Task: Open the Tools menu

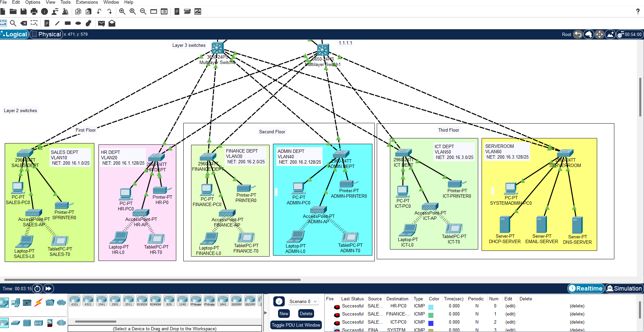Action: (65, 2)
